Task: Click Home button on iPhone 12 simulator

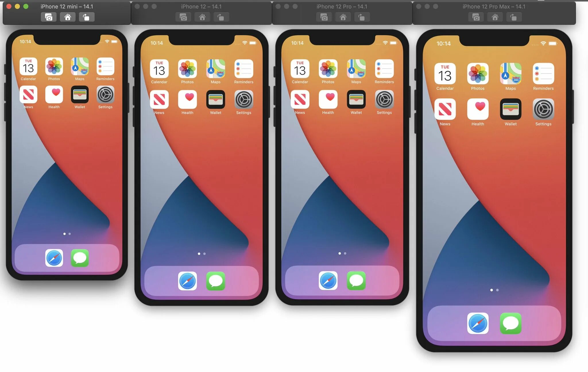Action: pyautogui.click(x=202, y=17)
